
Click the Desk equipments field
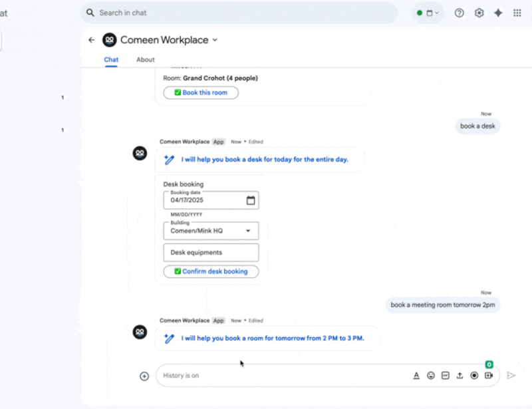click(211, 253)
